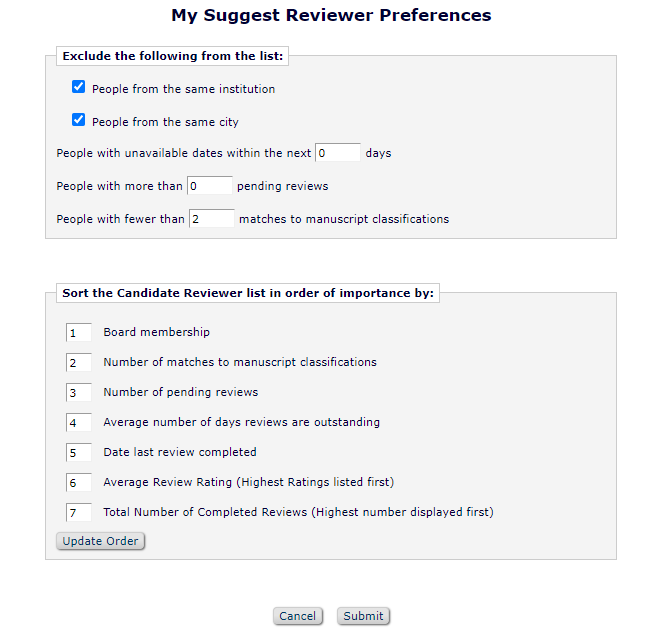Click the People from the same institution label
Image resolution: width=661 pixels, height=638 pixels.
tap(183, 89)
